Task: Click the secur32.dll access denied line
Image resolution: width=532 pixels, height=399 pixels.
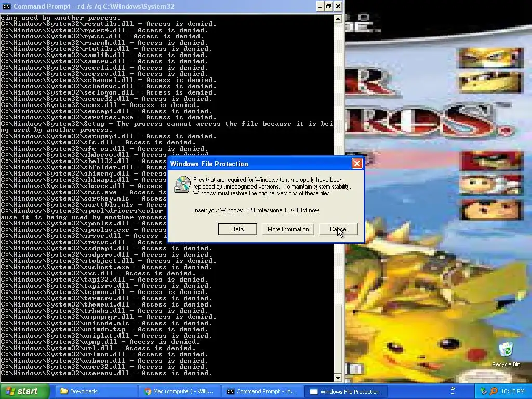Action: 107,99
